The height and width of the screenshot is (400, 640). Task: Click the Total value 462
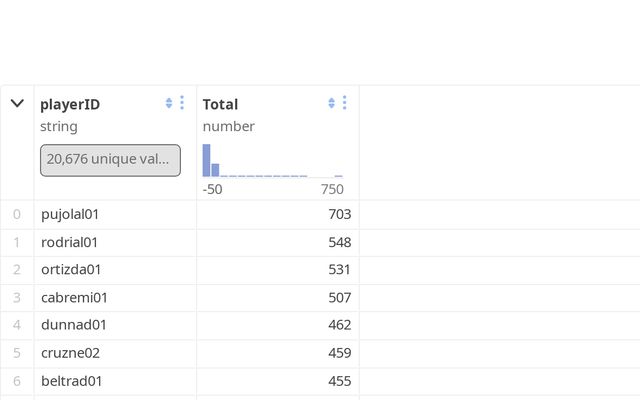pos(339,325)
